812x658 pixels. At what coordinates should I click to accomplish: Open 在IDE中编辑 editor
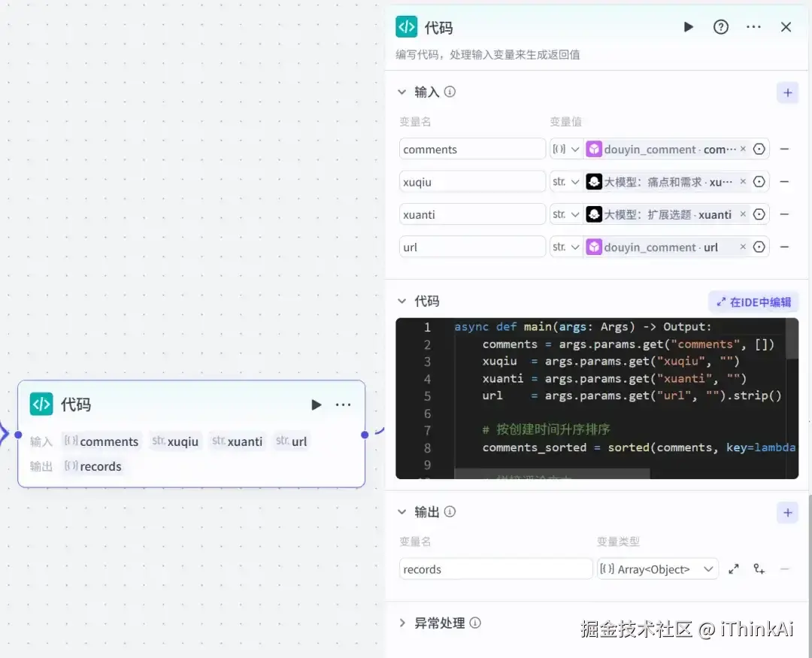coord(753,302)
